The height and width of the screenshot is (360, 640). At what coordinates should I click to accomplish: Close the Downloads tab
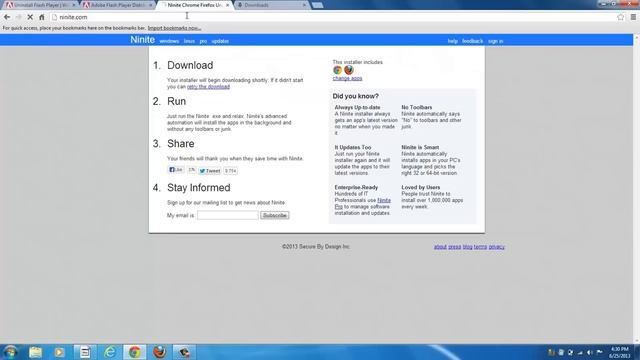tap(304, 5)
